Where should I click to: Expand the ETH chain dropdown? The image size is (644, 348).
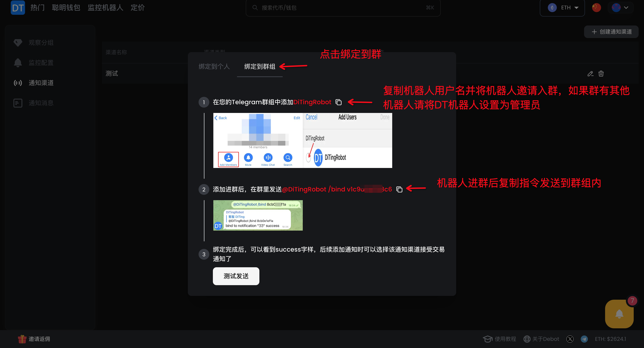(x=562, y=8)
